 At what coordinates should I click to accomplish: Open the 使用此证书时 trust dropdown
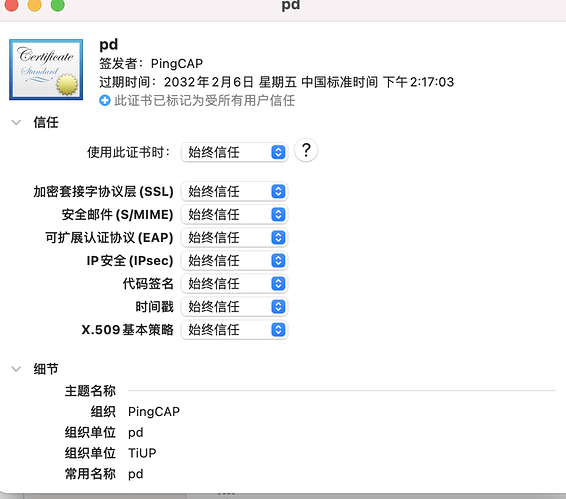coord(234,152)
